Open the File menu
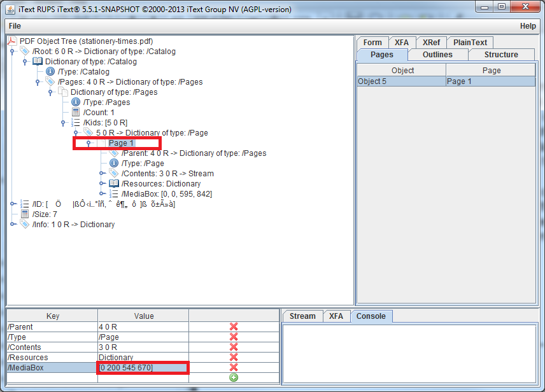The height and width of the screenshot is (392, 545). click(15, 26)
